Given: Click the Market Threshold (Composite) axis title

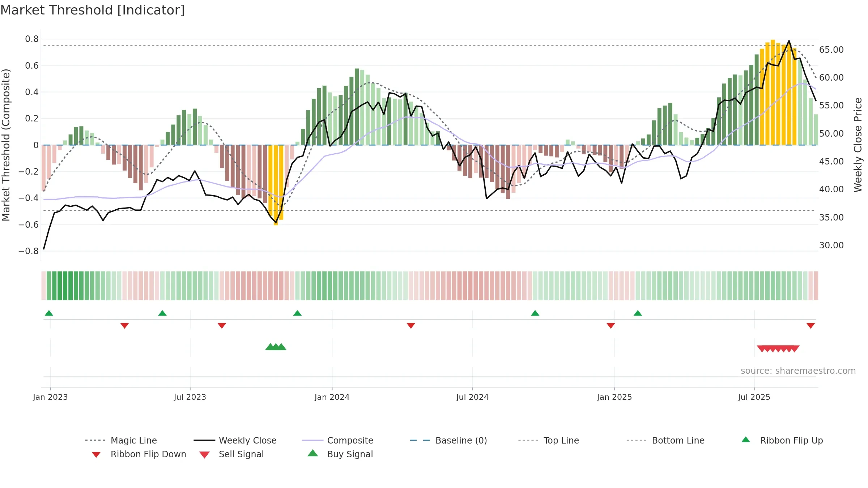Looking at the screenshot, I should tap(6, 145).
